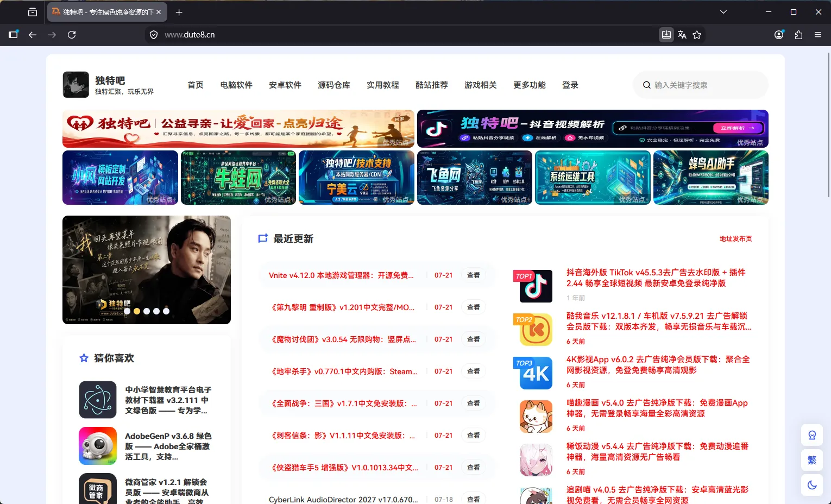Click the 4K影视 app icon TOP3
This screenshot has width=831, height=504.
click(536, 373)
